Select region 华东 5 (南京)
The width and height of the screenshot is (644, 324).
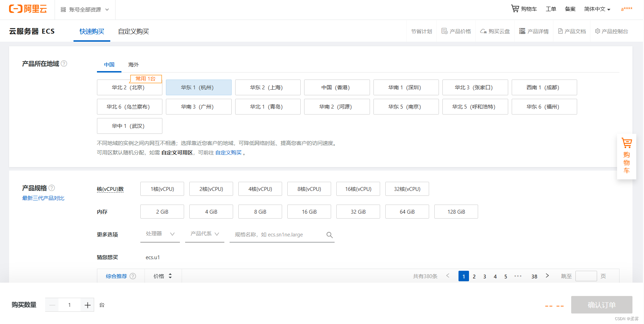click(406, 107)
